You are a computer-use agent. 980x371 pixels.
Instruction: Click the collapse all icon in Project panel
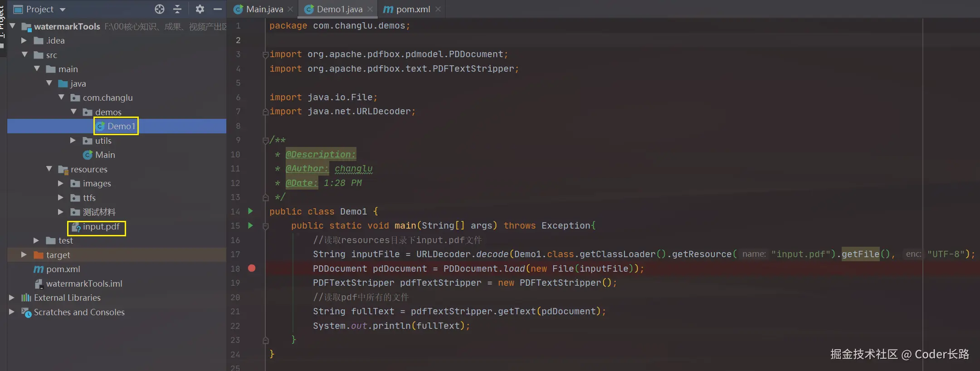tap(177, 9)
